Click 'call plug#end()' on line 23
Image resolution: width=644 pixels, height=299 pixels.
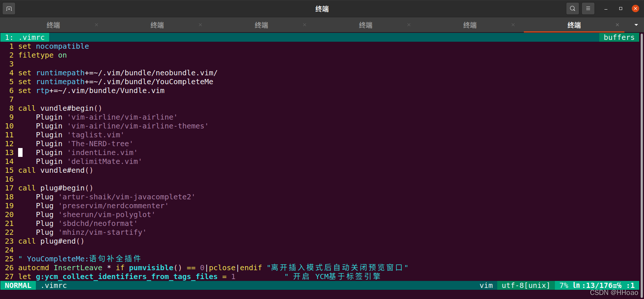pos(51,241)
